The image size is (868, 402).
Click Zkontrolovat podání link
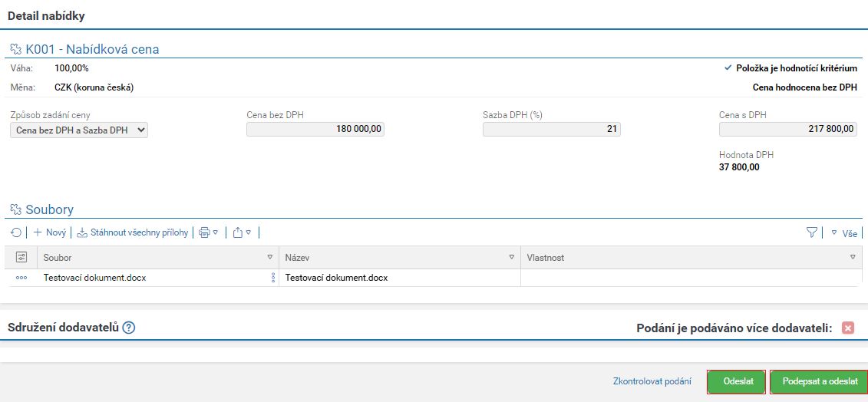(652, 381)
